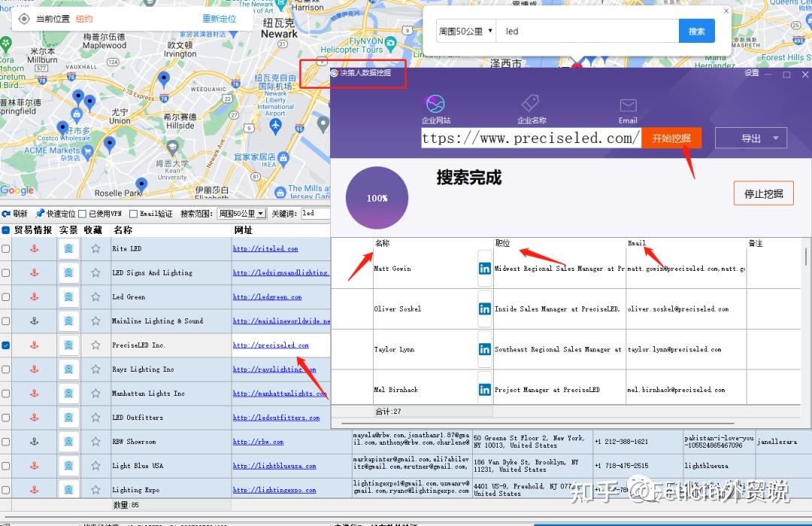Check the LED Signs And Lighting row checkbox

[x=6, y=272]
